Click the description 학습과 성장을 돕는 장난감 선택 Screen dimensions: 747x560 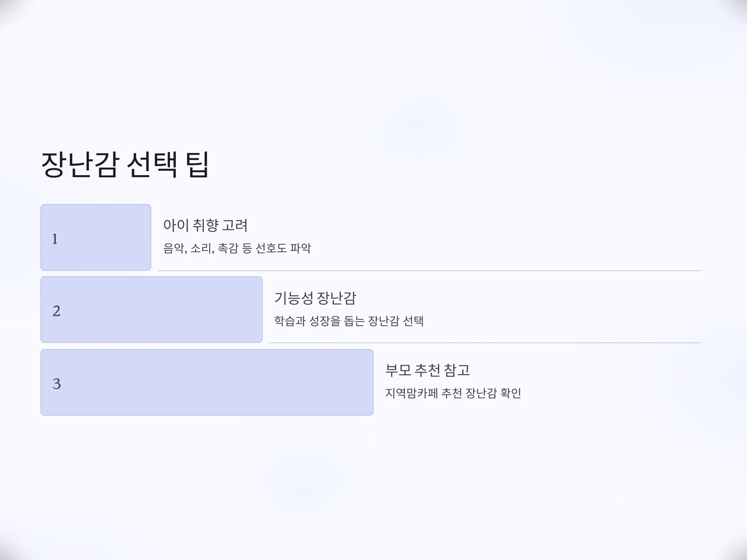point(349,321)
